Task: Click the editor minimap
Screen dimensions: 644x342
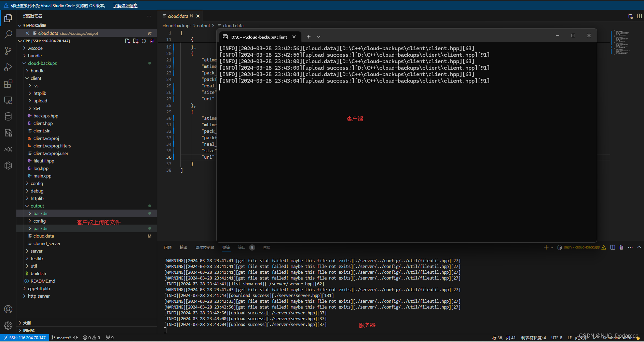Action: click(x=622, y=42)
